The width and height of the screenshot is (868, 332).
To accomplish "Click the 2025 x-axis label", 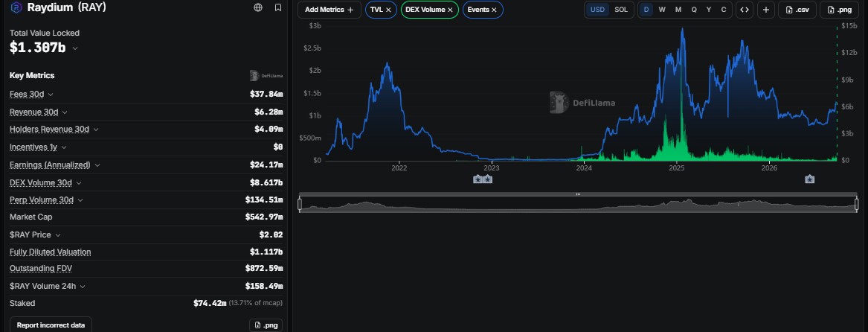I will click(x=676, y=168).
